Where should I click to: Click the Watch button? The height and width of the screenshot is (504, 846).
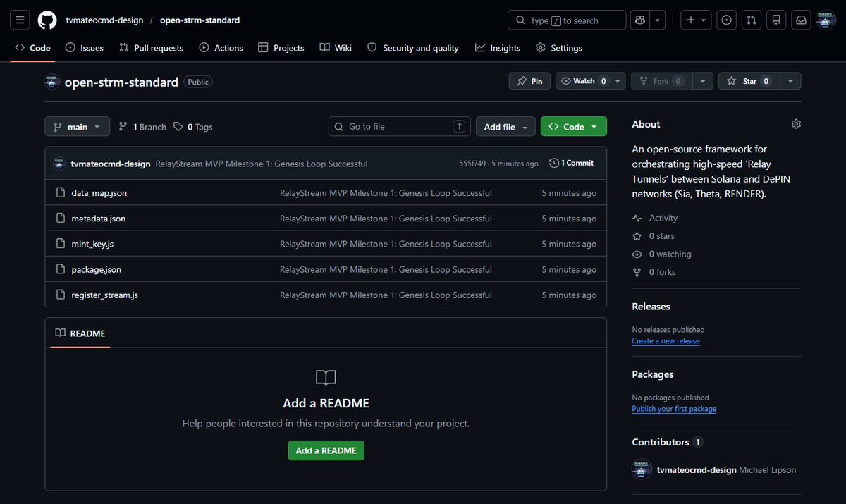click(x=584, y=81)
